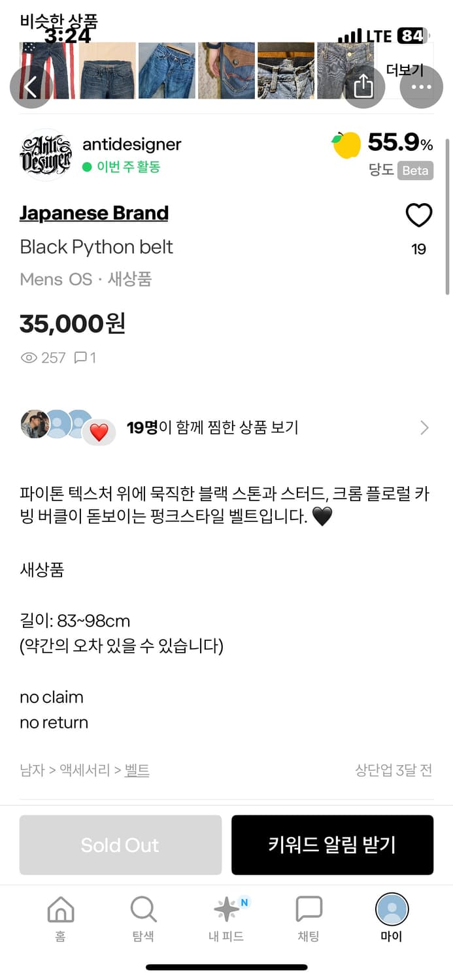
Task: Tap the heart icon to like item
Action: point(419,216)
